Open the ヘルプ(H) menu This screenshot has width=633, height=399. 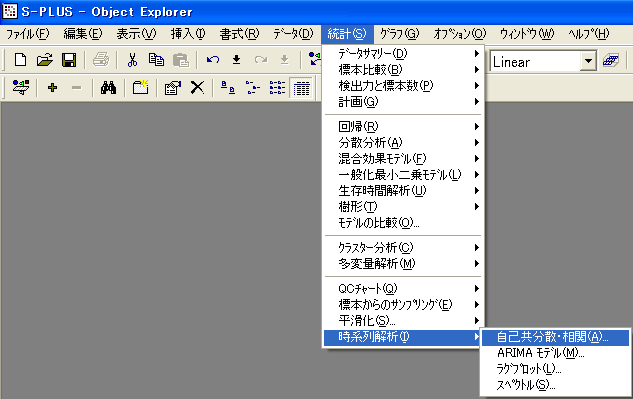tap(589, 34)
